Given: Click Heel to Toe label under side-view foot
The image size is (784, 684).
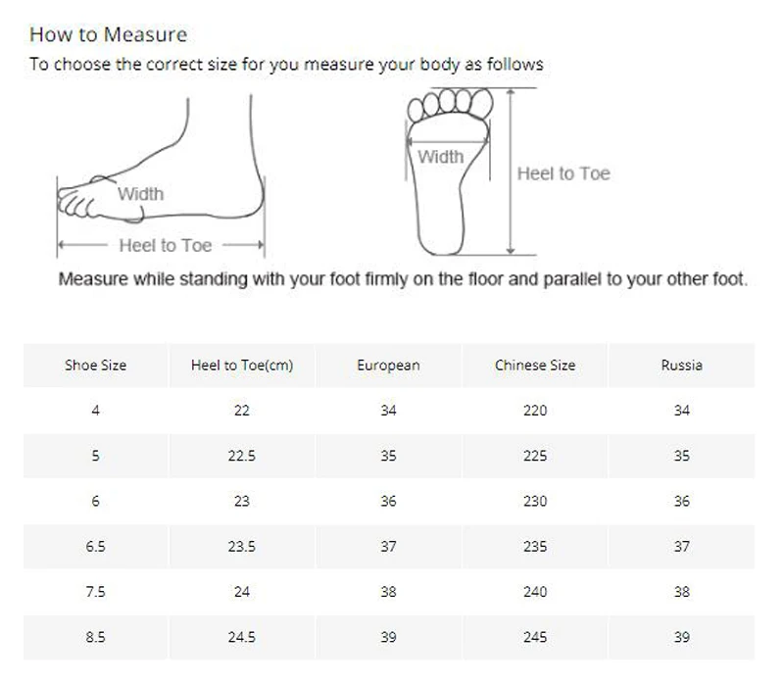Looking at the screenshot, I should coord(166,246).
